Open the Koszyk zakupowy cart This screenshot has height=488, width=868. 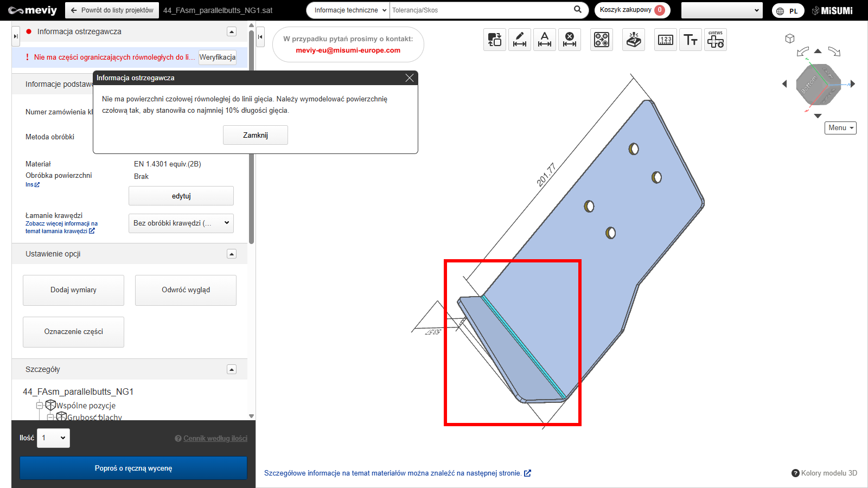[x=632, y=10]
